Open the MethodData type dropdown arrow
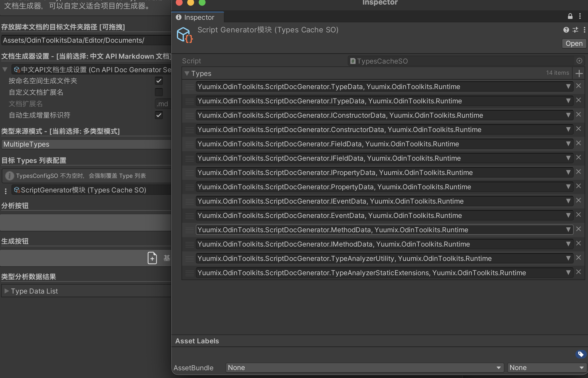Viewport: 588px width, 378px height. point(568,230)
